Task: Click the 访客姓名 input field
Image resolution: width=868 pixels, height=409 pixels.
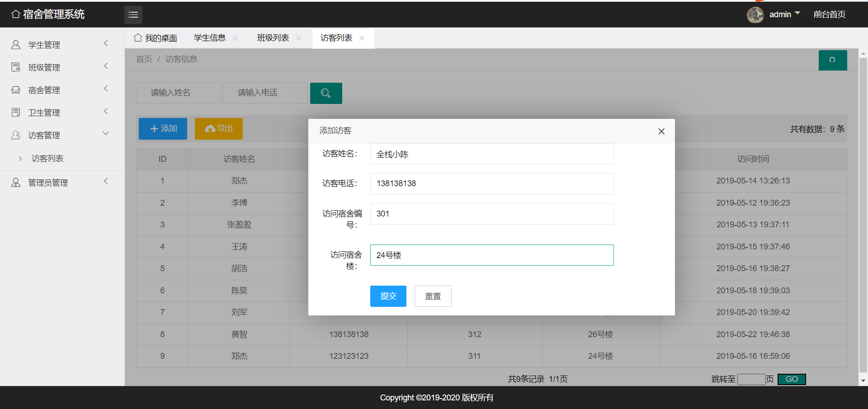Action: (492, 154)
